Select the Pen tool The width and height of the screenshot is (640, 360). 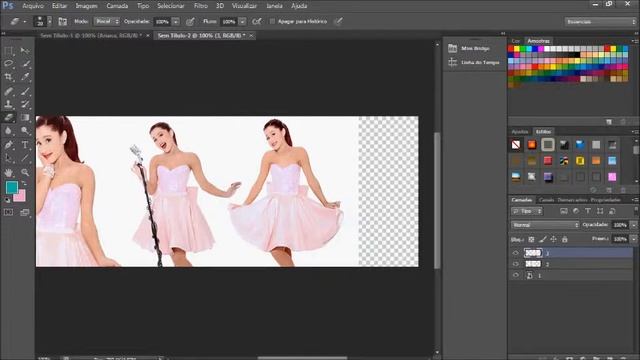[8, 145]
